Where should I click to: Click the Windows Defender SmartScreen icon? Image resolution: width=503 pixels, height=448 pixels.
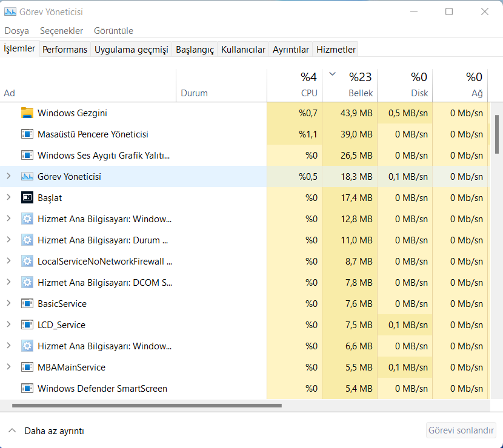27,389
